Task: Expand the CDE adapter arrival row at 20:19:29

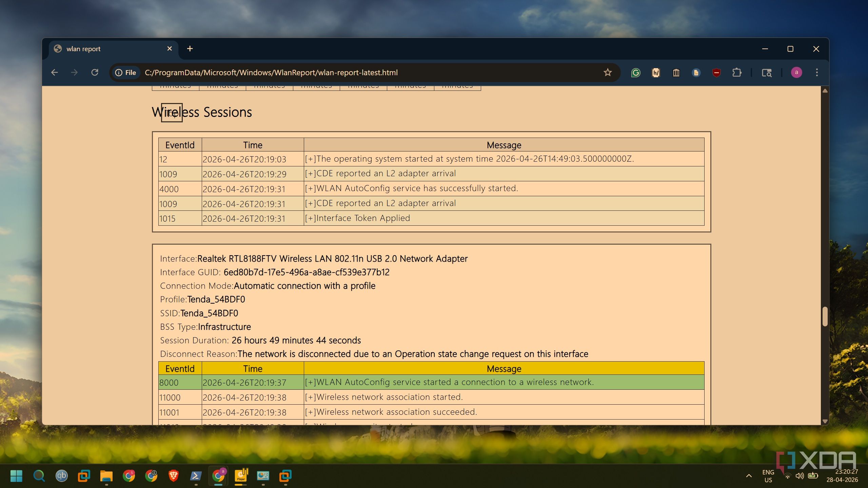Action: click(x=380, y=174)
